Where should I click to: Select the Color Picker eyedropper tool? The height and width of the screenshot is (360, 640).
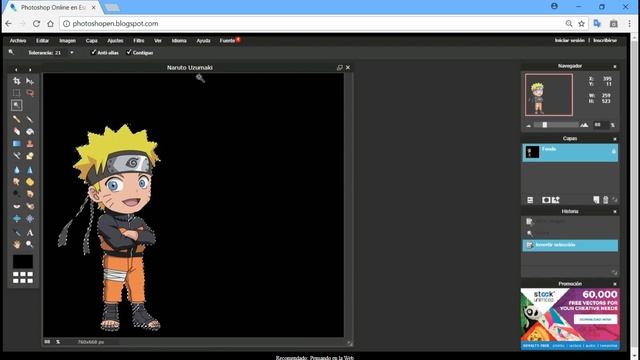pyautogui.click(x=16, y=233)
